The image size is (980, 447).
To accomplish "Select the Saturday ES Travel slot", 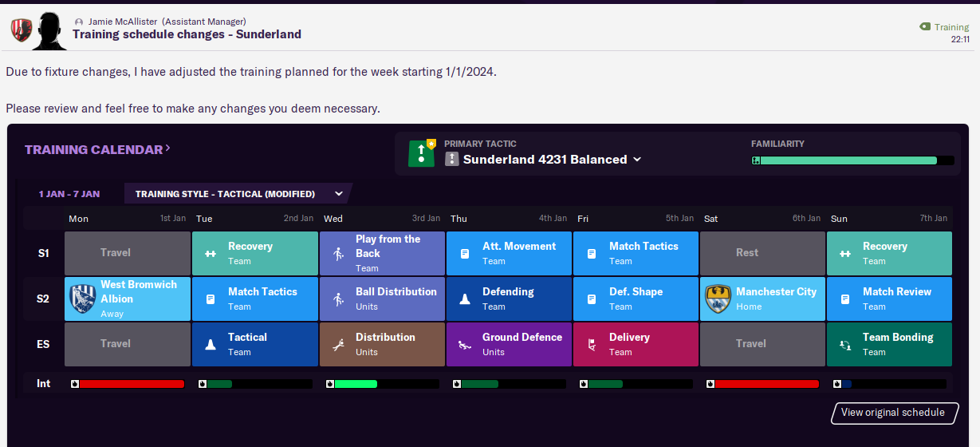I will point(762,344).
